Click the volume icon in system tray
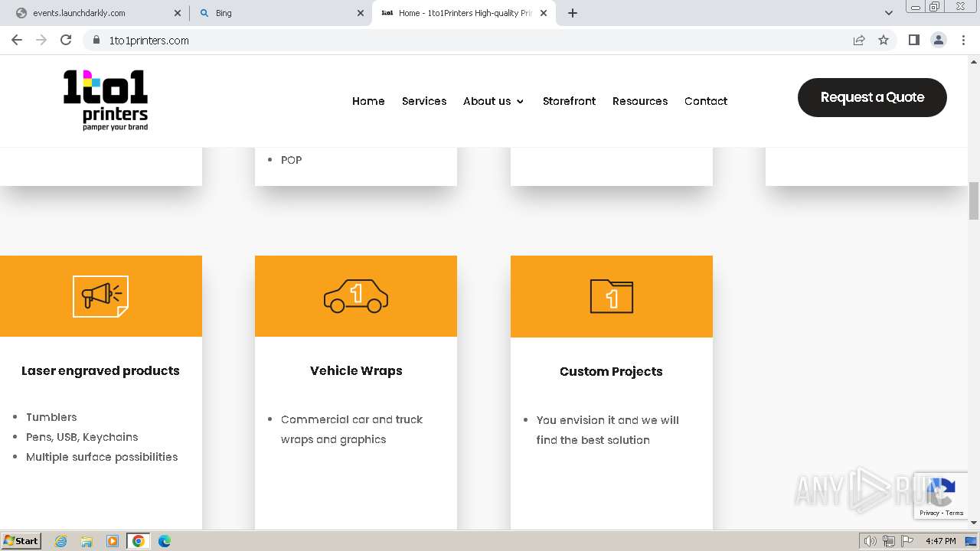The height and width of the screenshot is (551, 980). click(x=870, y=541)
